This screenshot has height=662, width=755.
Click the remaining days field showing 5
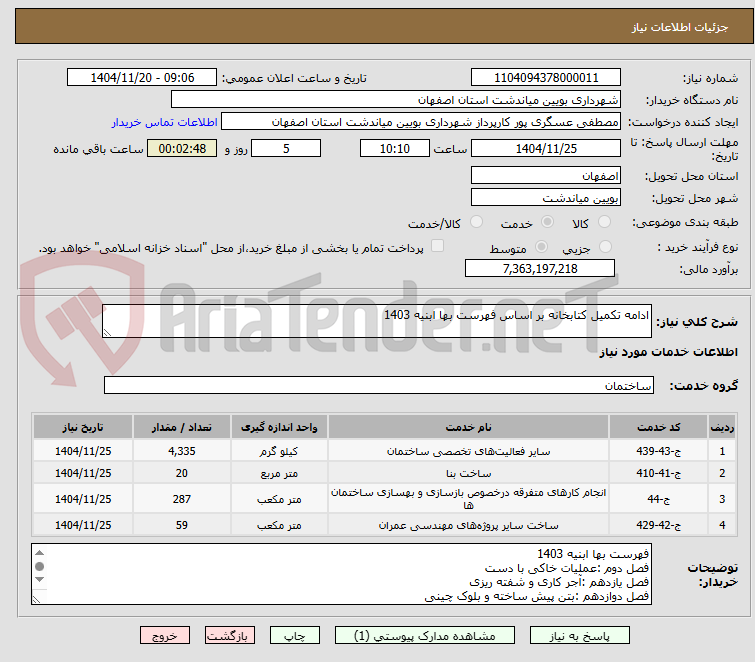pyautogui.click(x=286, y=148)
